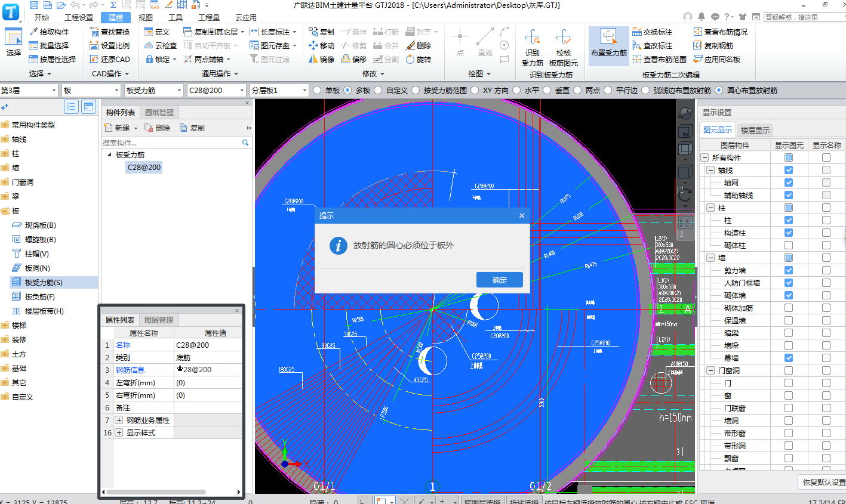
Task: Open the 视图 ribbon tab
Action: (x=146, y=17)
